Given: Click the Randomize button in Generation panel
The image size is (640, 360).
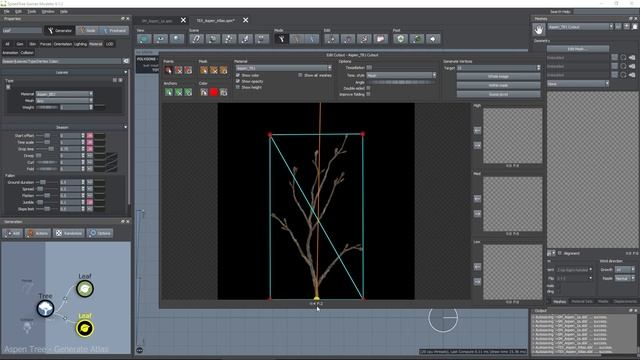Looking at the screenshot, I should click(x=69, y=233).
